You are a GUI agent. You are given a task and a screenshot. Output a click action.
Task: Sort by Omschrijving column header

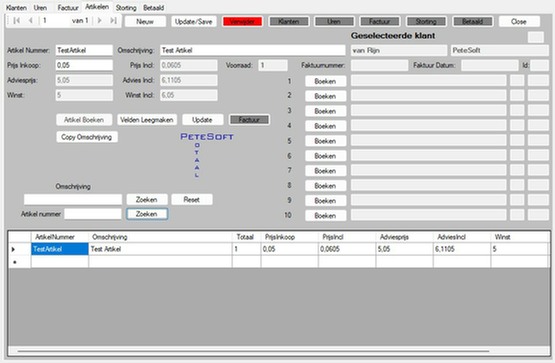click(160, 237)
